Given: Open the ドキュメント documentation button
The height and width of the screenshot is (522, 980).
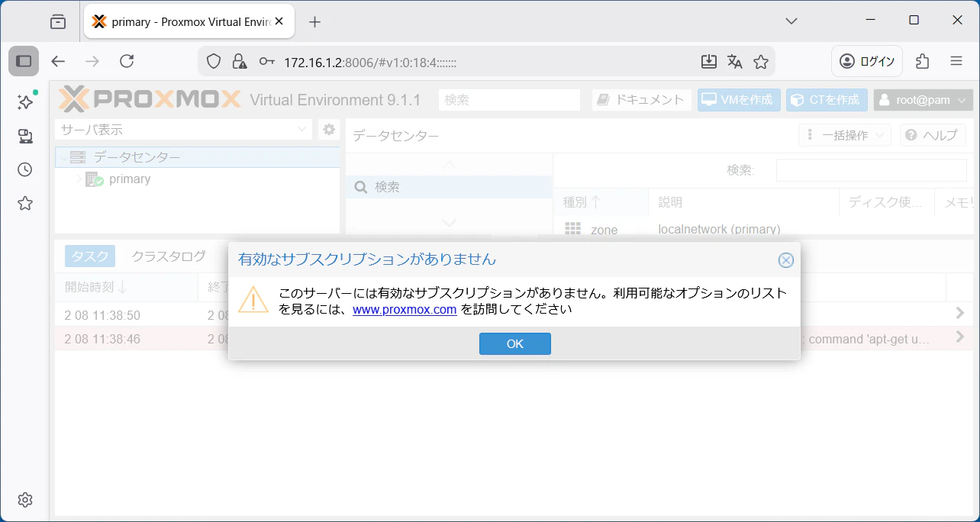Looking at the screenshot, I should point(641,100).
